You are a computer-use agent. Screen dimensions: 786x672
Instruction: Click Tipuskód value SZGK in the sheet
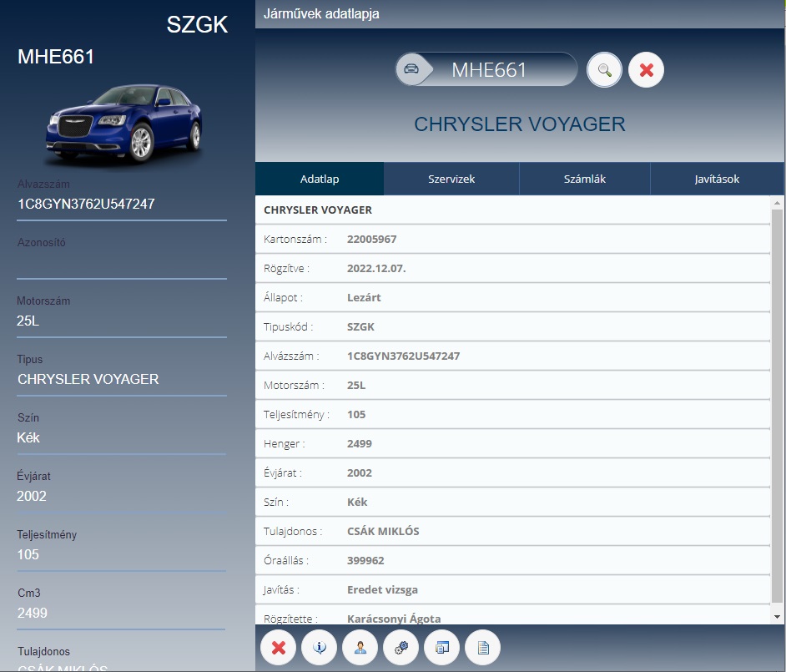click(x=360, y=326)
